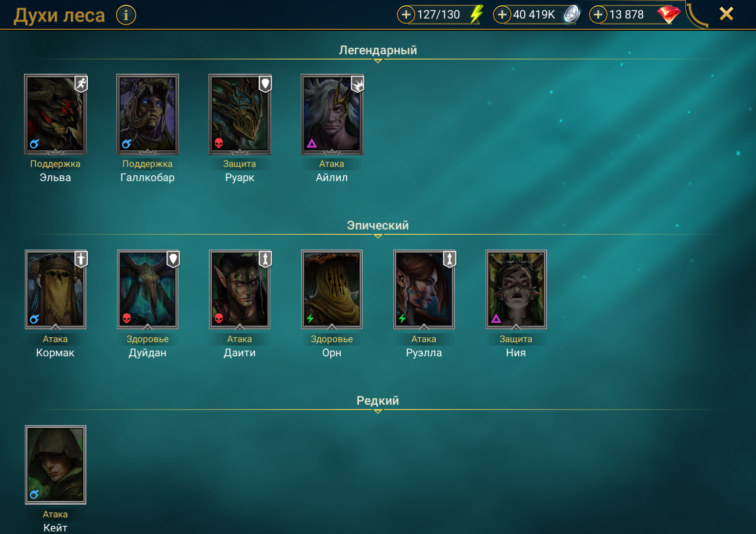Screen dimensions: 756x534
Task: Select the Кормак epic champion
Action: pyautogui.click(x=56, y=289)
